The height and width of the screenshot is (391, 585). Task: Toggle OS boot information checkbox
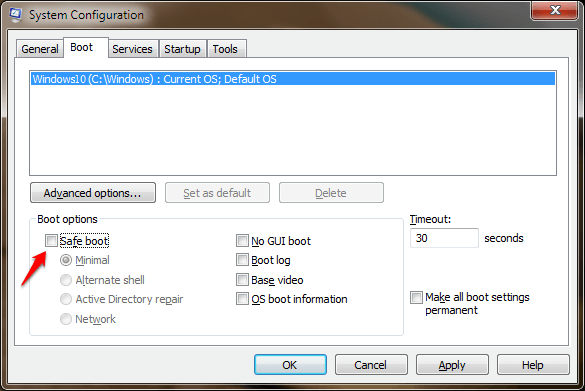coord(242,298)
